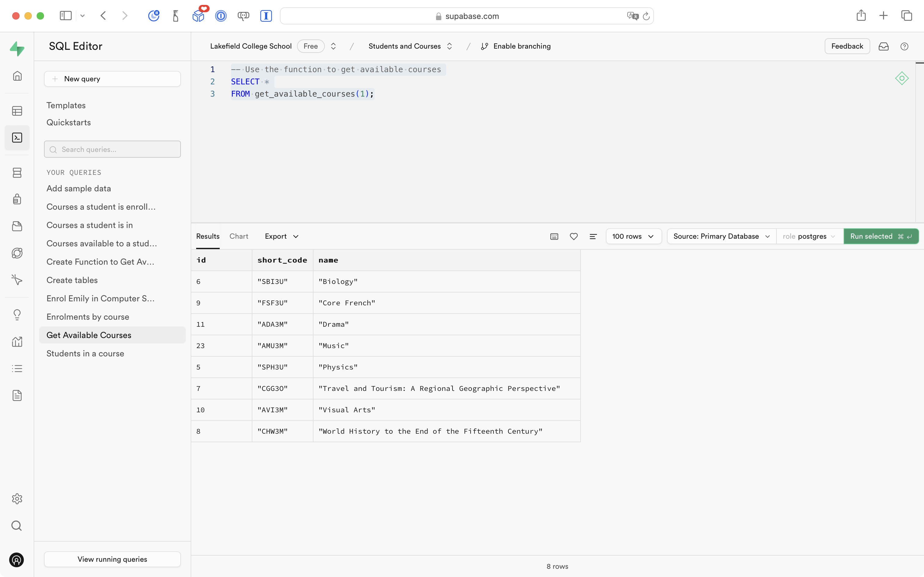Open the Database sidebar icon
This screenshot has height=577, width=924.
17,173
